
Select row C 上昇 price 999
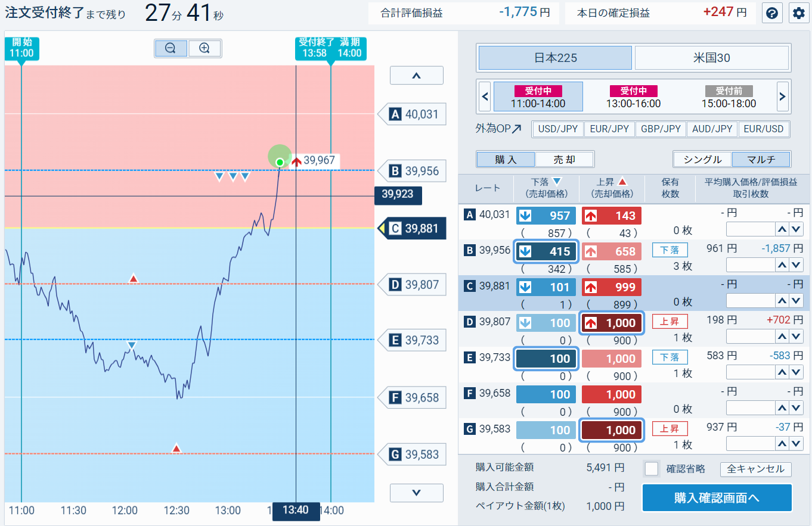tap(612, 287)
